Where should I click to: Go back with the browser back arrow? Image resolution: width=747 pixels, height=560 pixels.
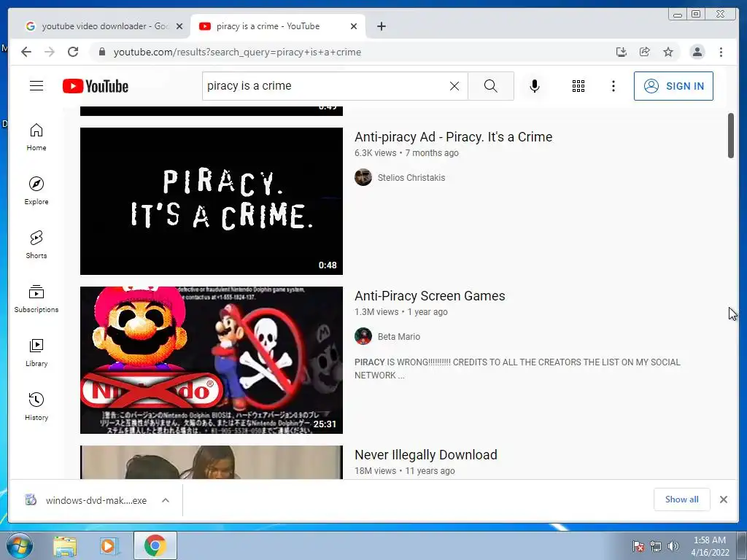coord(26,52)
